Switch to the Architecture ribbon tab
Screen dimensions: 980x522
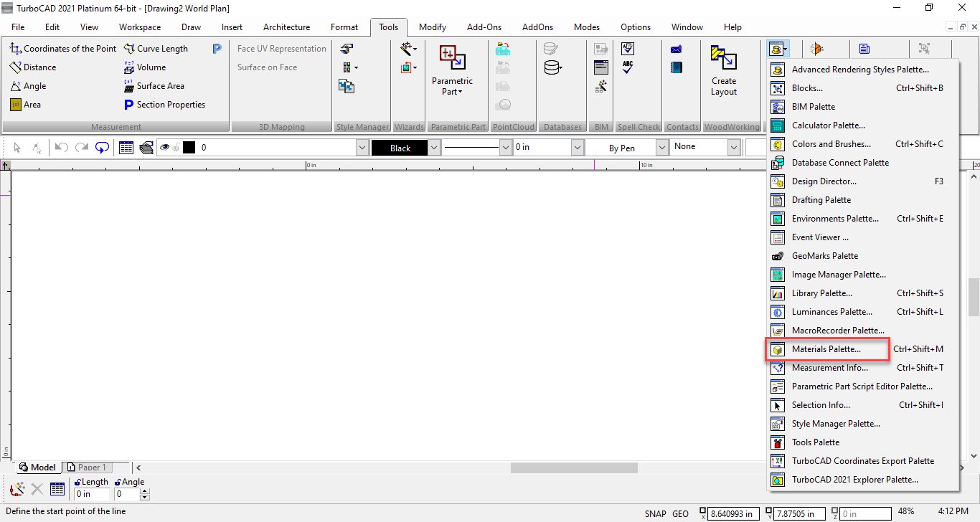(286, 27)
